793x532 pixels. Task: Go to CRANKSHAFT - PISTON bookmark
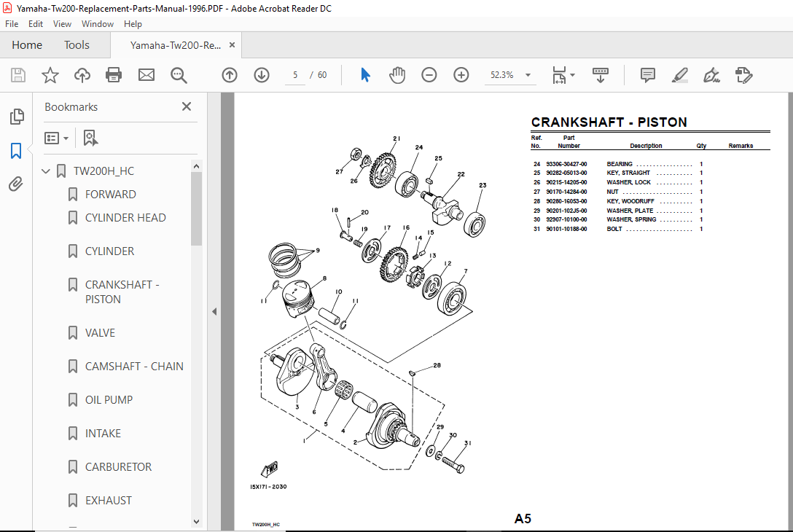(x=122, y=292)
